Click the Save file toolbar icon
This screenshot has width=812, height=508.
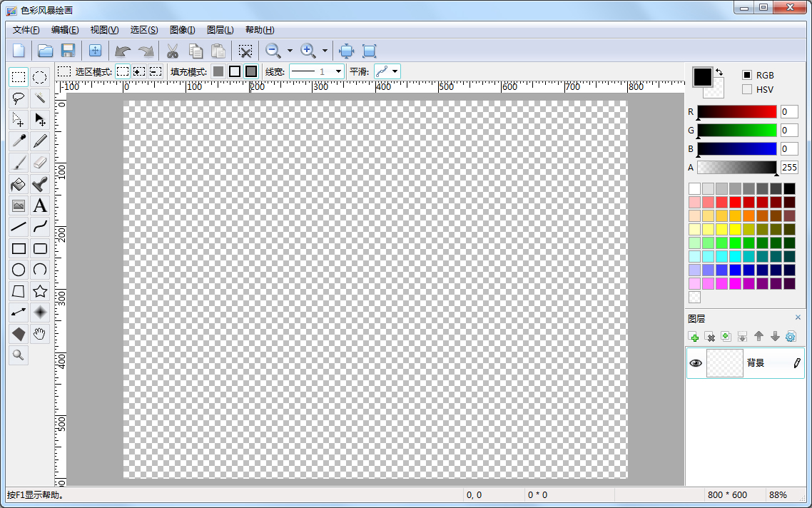(68, 51)
